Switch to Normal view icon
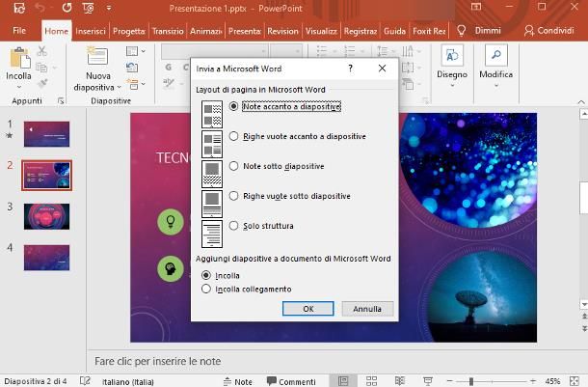 pyautogui.click(x=343, y=381)
